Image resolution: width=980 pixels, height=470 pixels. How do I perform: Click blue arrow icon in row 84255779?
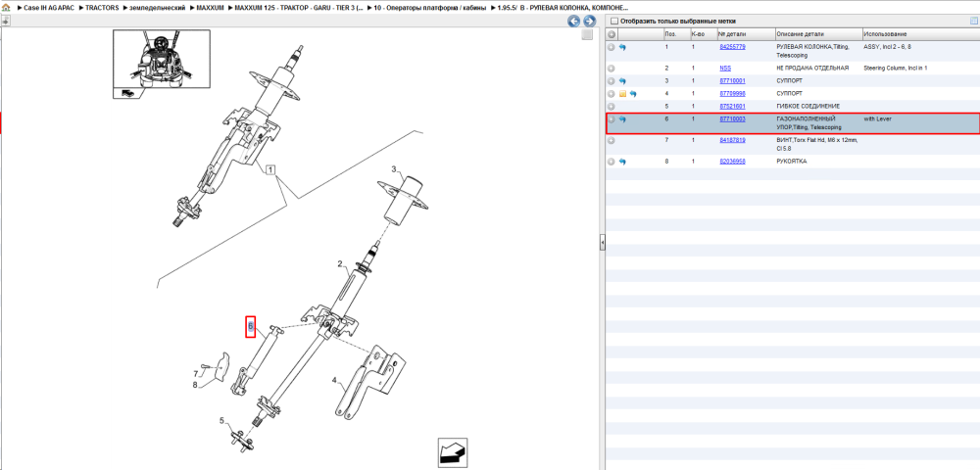pyautogui.click(x=622, y=47)
